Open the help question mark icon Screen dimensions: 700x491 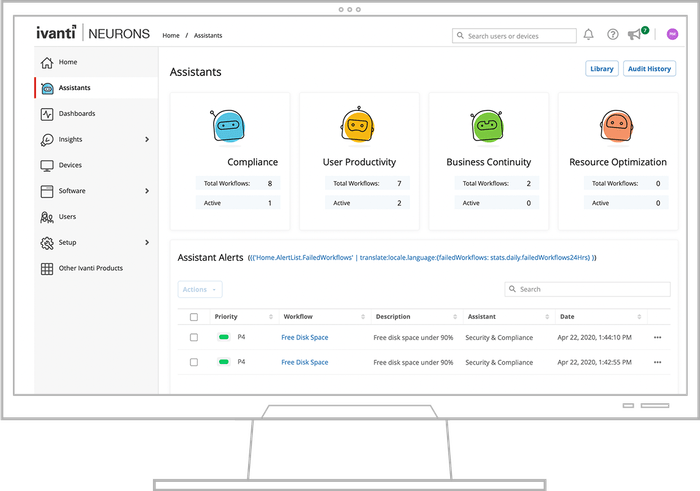613,35
